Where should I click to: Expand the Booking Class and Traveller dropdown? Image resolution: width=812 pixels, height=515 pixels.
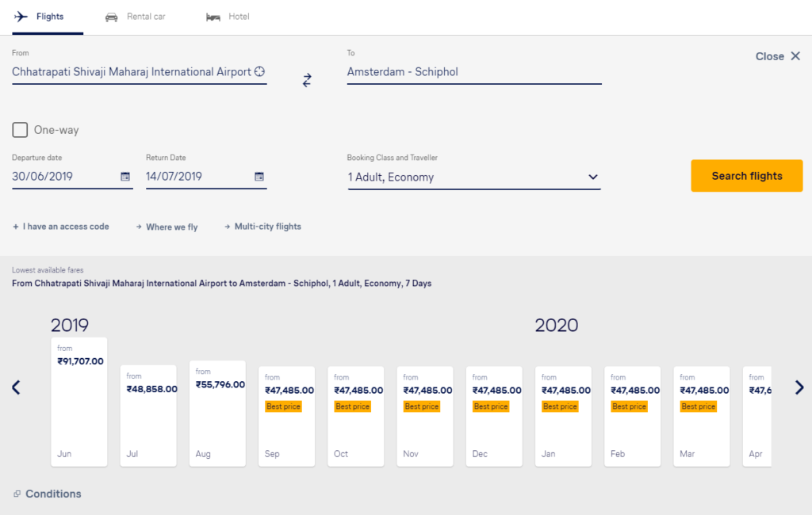474,177
